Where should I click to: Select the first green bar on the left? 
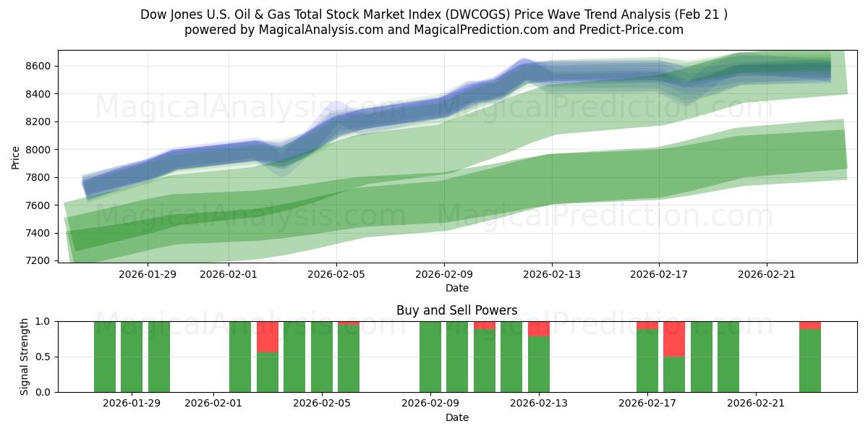point(103,354)
